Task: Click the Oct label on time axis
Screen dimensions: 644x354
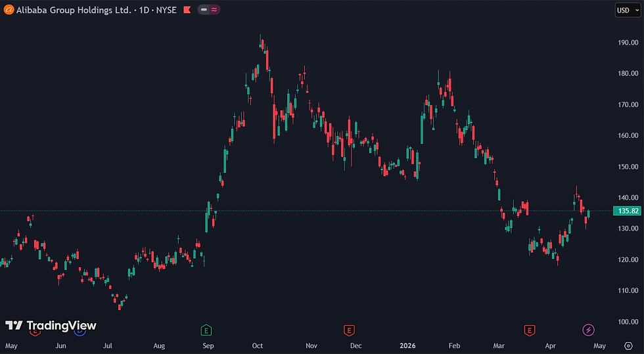Action: (x=258, y=345)
